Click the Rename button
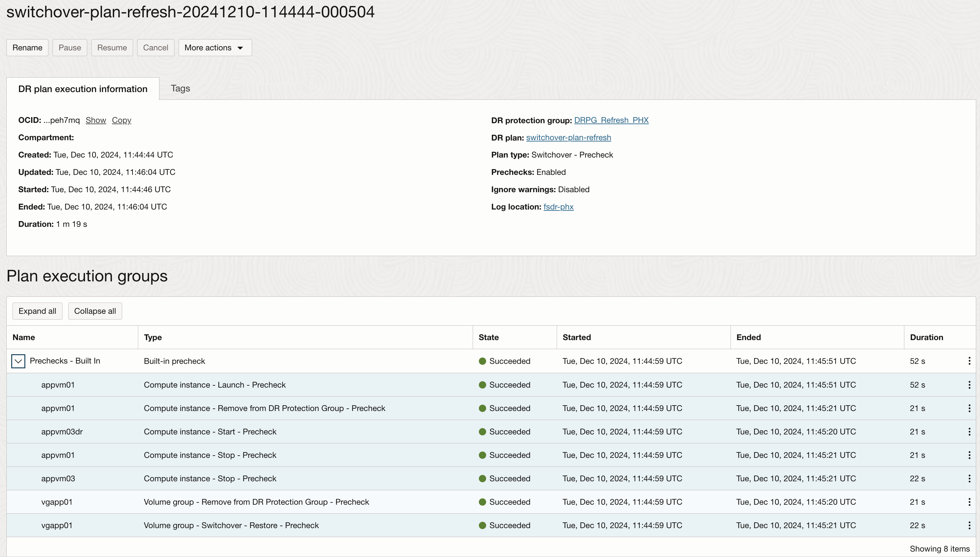980x557 pixels. (x=27, y=48)
